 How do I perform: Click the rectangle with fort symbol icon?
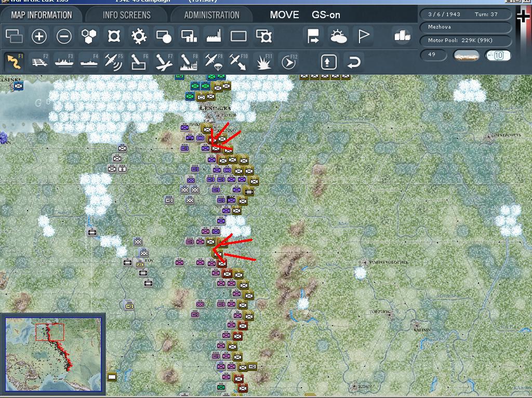point(263,36)
